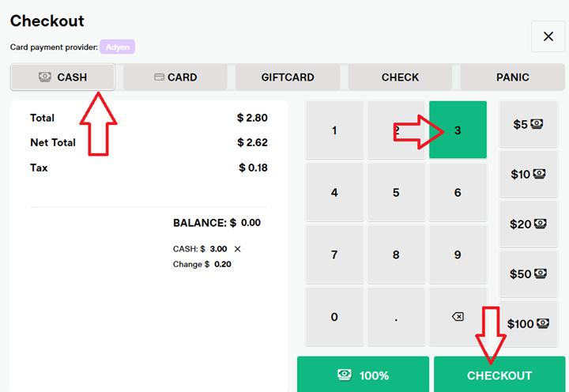Select the CASH payment method

tap(63, 77)
